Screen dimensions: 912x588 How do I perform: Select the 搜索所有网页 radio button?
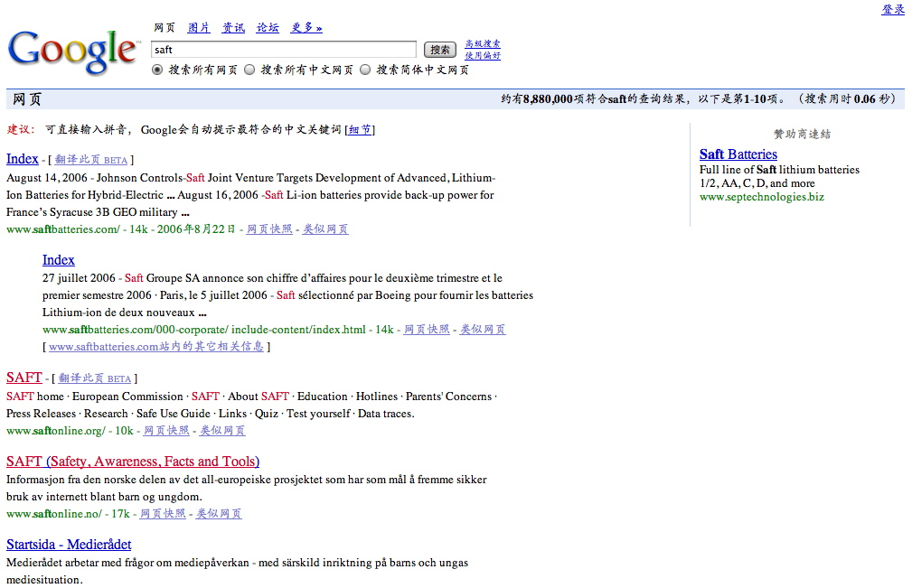[157, 70]
